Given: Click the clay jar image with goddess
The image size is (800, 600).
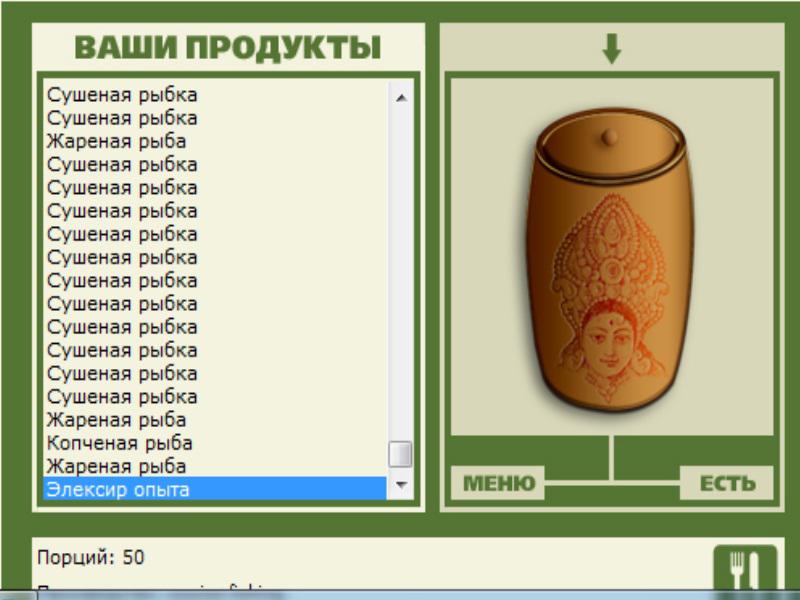Looking at the screenshot, I should tap(611, 259).
